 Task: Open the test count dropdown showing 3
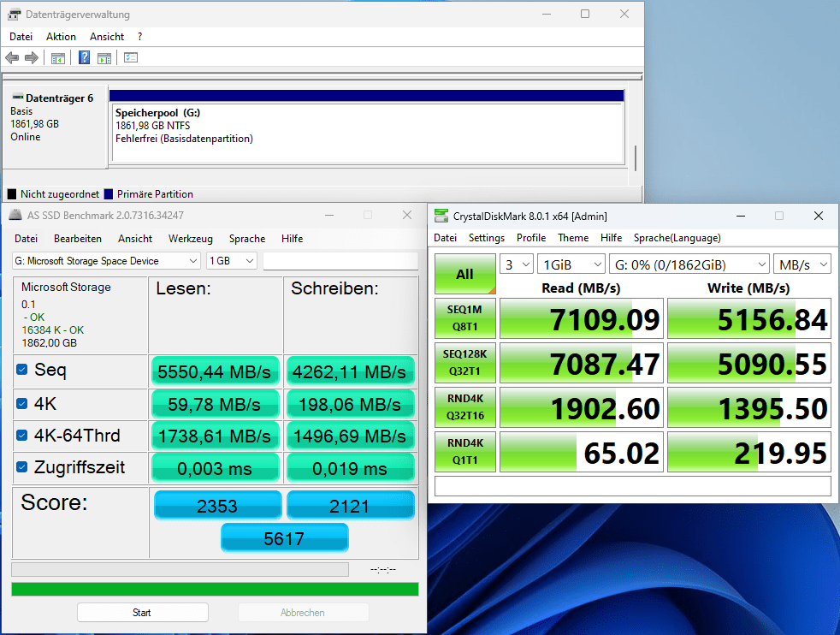click(x=517, y=264)
